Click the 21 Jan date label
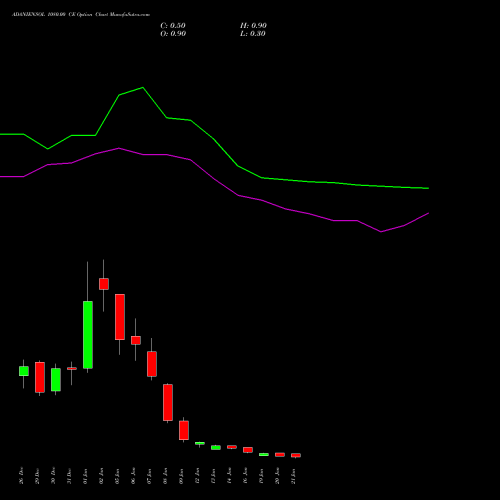Viewport: 500px width, 500px height. tap(293, 476)
